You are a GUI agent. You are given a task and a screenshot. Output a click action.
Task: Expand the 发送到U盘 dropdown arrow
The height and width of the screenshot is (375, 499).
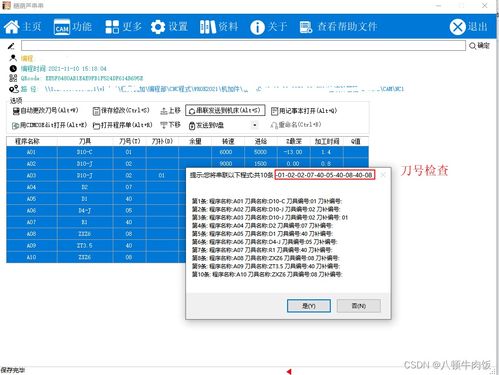click(255, 125)
